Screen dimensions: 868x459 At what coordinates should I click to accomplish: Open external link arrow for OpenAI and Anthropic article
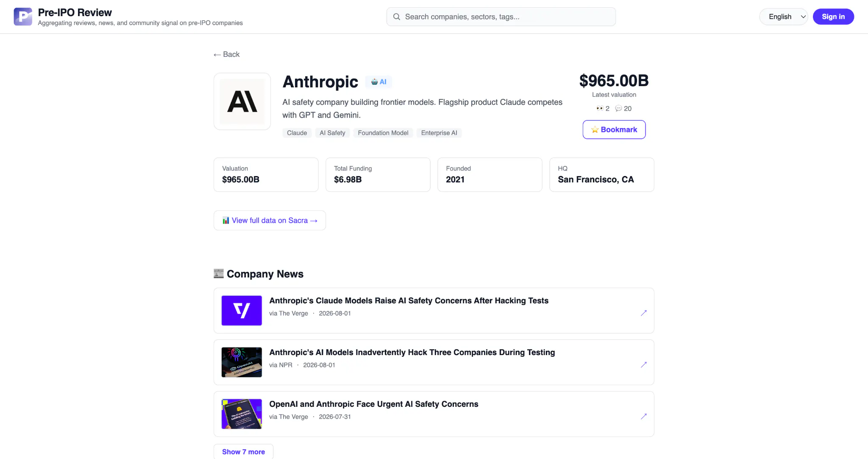pos(643,417)
